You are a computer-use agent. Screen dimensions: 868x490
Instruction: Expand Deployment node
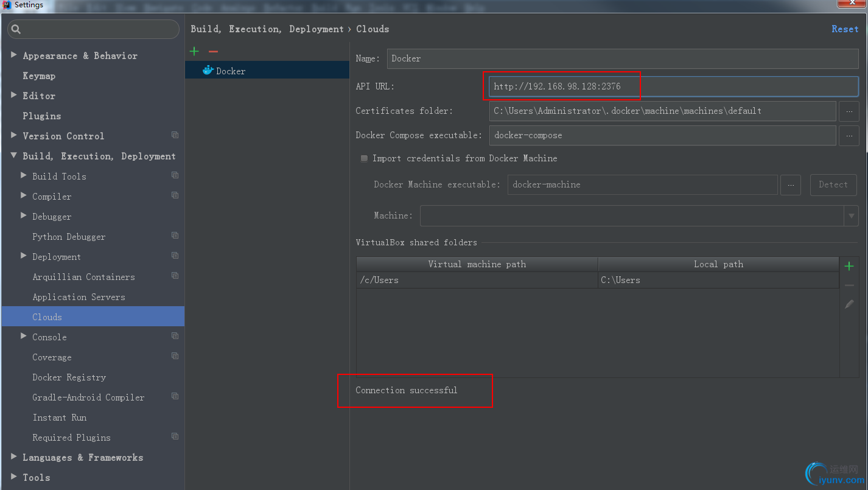23,256
